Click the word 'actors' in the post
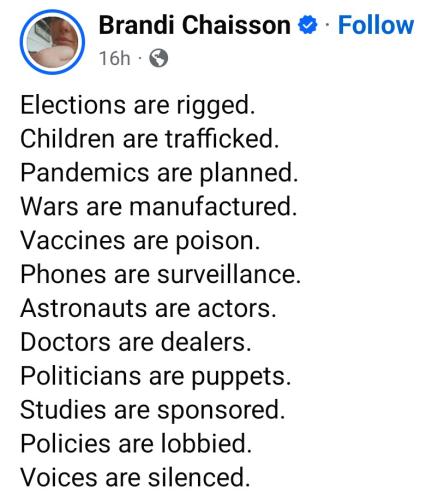Screen dimensions: 432x500 tap(234, 309)
